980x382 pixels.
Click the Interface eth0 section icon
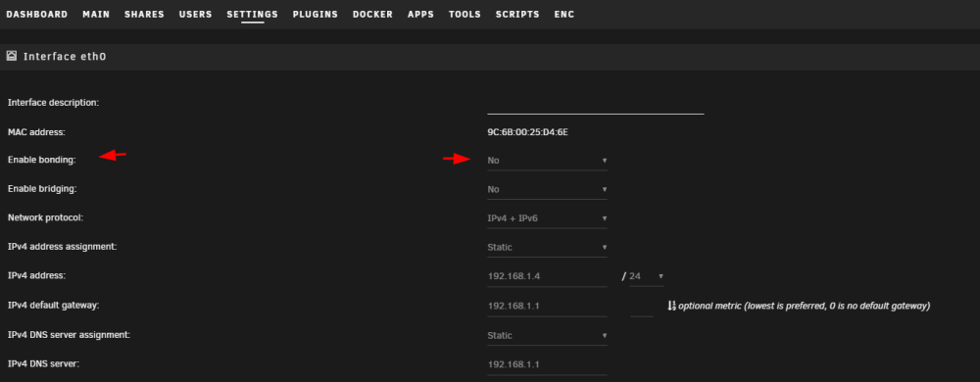point(11,56)
